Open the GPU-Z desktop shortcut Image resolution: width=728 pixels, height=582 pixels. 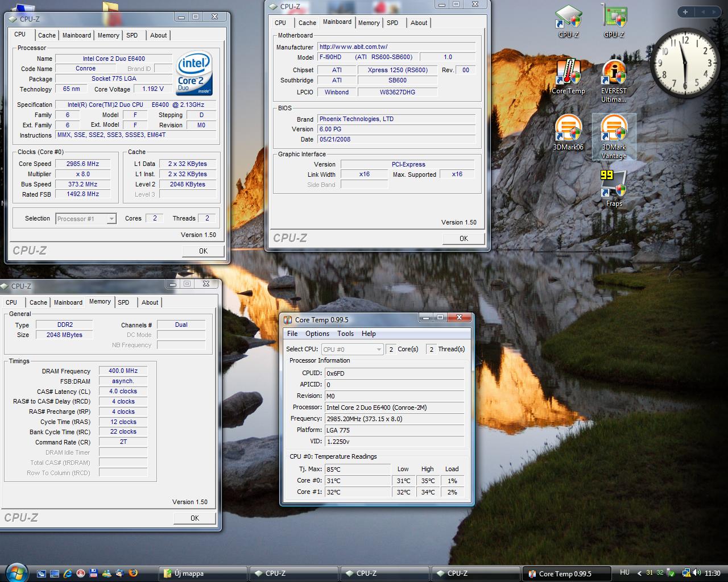(614, 21)
